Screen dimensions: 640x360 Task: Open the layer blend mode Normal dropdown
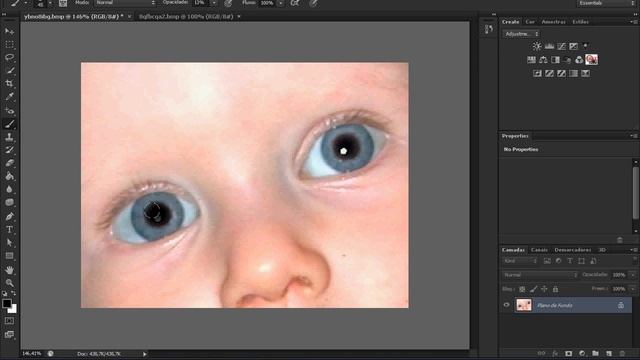click(540, 275)
